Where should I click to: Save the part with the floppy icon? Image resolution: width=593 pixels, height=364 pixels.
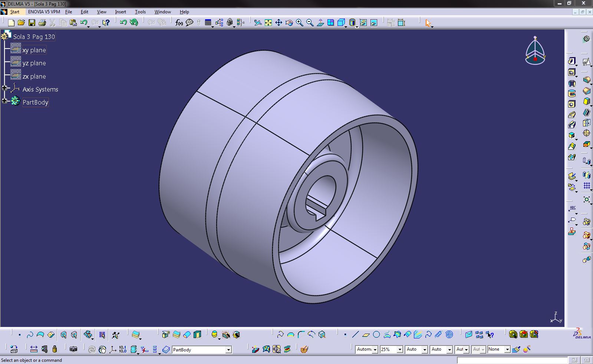32,23
